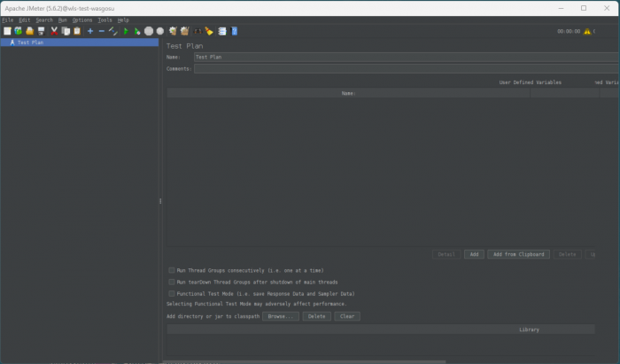Click the Clear results icon

tap(173, 31)
